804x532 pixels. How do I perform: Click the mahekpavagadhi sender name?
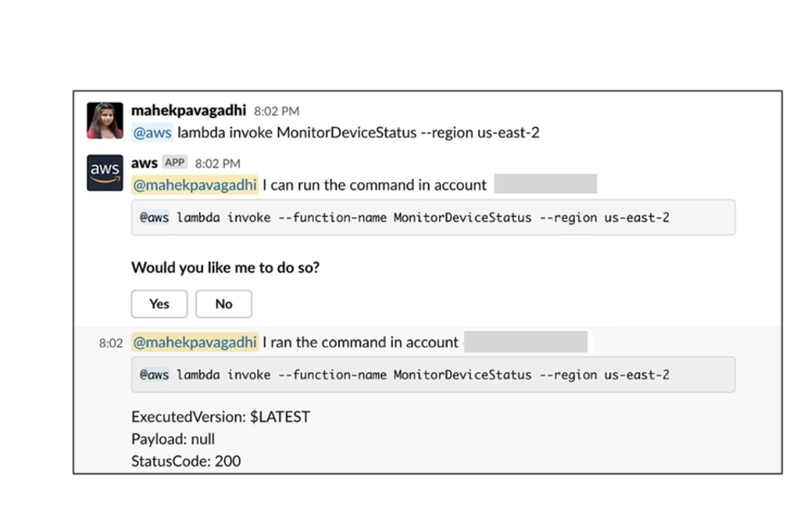pos(188,110)
